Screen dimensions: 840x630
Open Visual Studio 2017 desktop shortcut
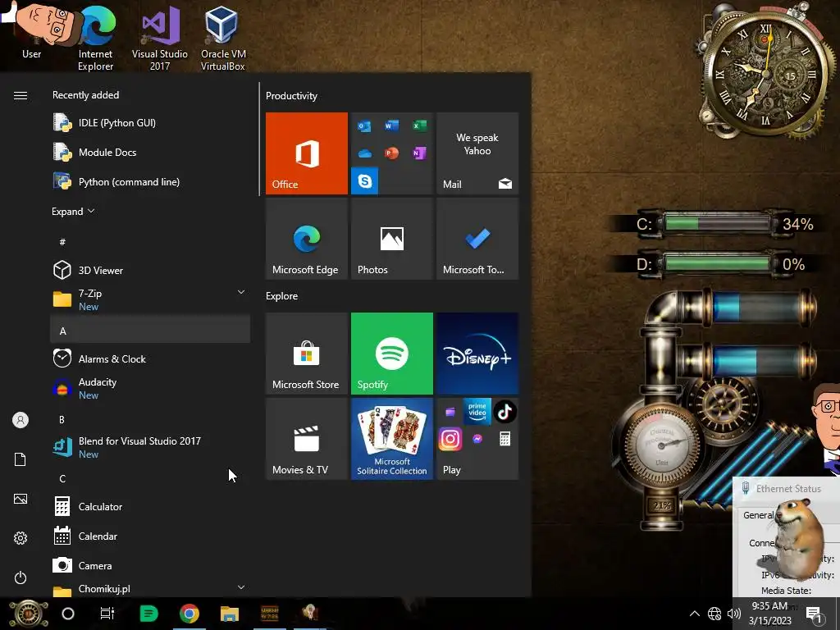click(160, 38)
